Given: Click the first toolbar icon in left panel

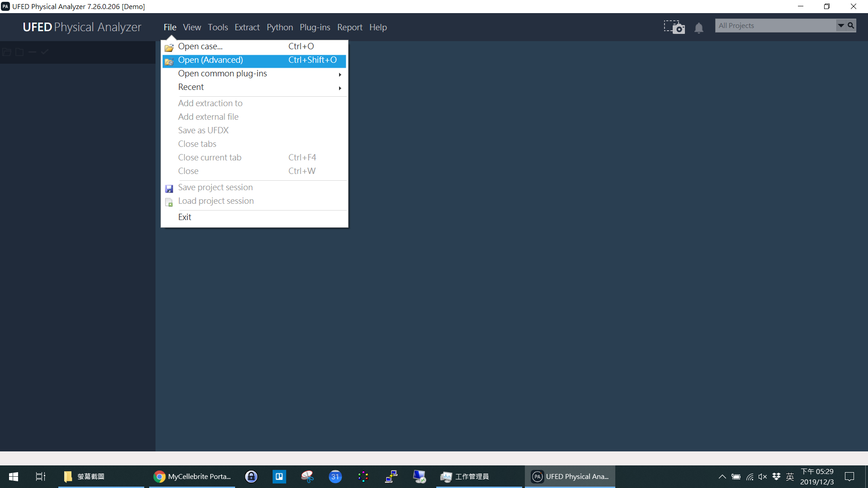Looking at the screenshot, I should [x=7, y=52].
